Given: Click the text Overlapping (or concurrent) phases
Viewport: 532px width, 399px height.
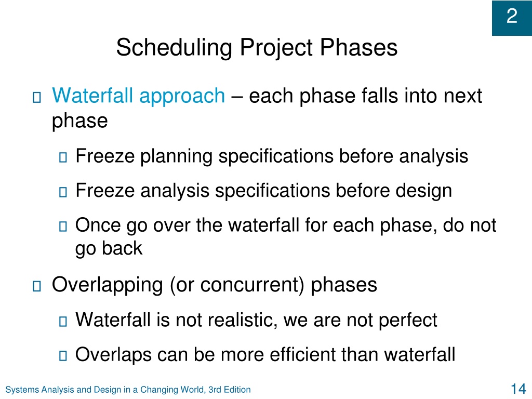Looking at the screenshot, I should click(x=215, y=285).
